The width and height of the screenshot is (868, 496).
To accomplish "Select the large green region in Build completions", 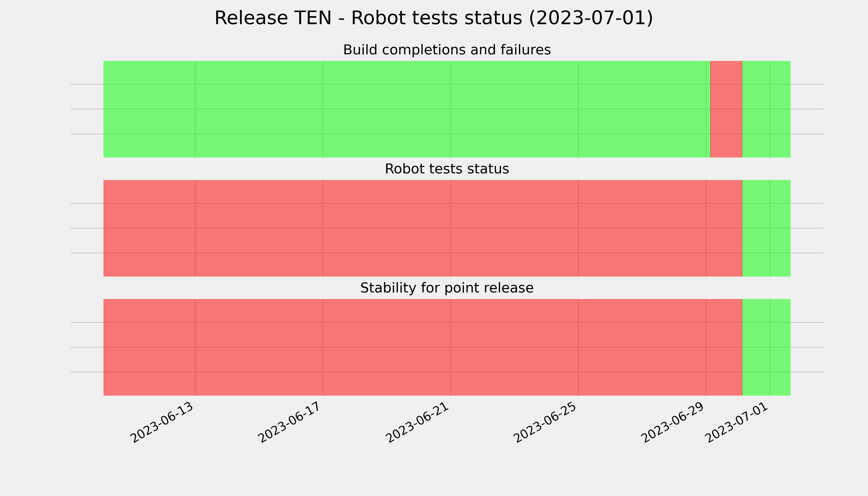I will pyautogui.click(x=407, y=109).
